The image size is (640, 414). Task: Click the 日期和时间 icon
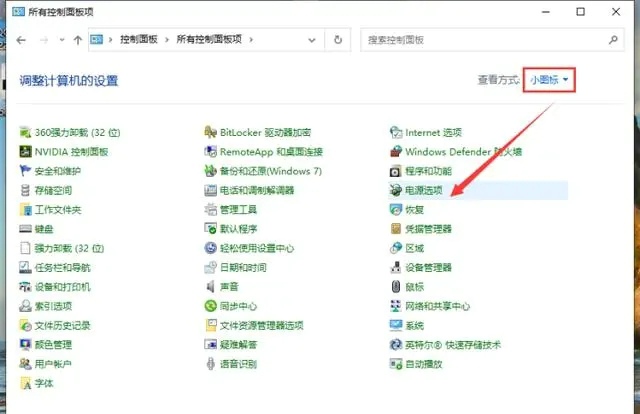click(210, 267)
